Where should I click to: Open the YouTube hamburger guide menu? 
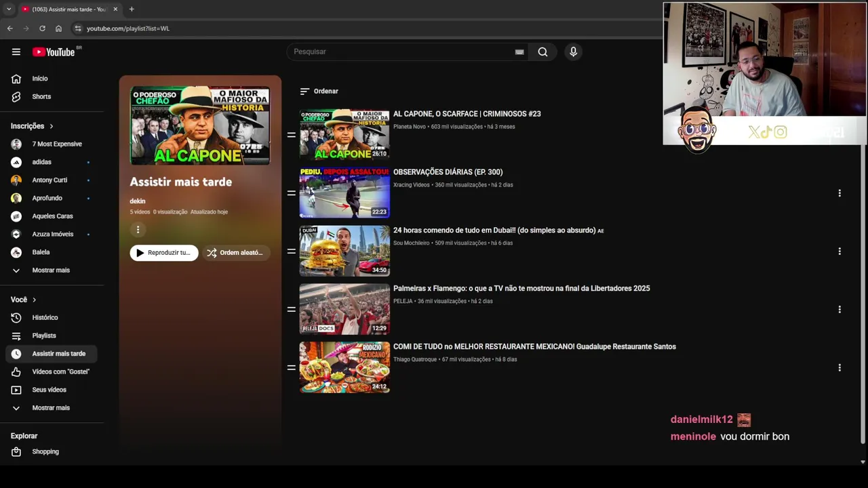[x=16, y=52]
